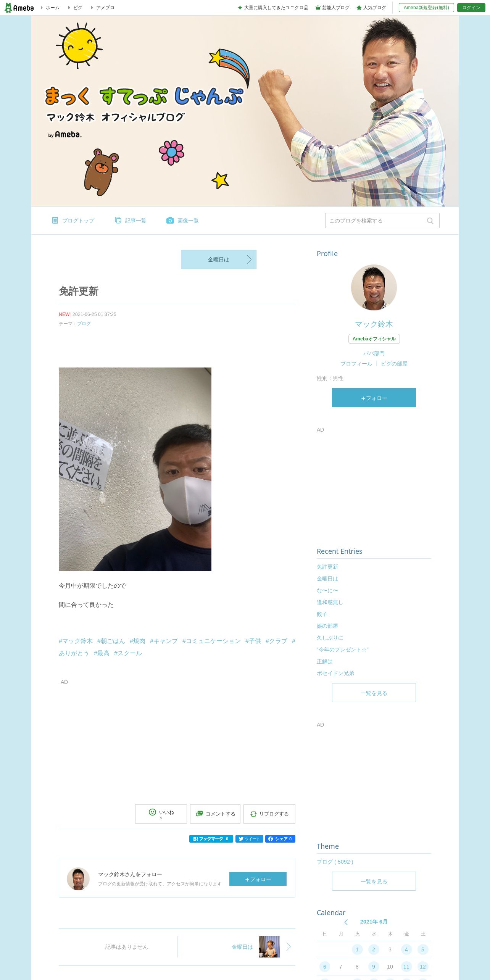This screenshot has height=980, width=490.
Task: Select June 9 in the calendar
Action: (374, 967)
